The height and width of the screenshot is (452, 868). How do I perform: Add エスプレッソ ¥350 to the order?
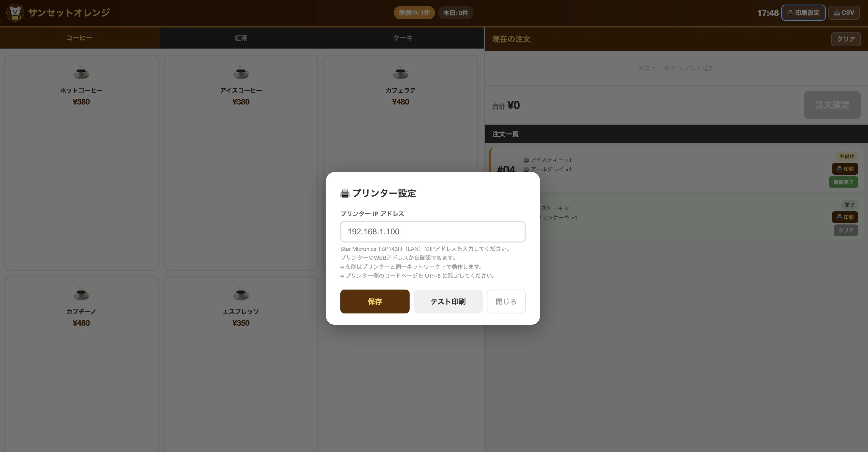coord(241,364)
